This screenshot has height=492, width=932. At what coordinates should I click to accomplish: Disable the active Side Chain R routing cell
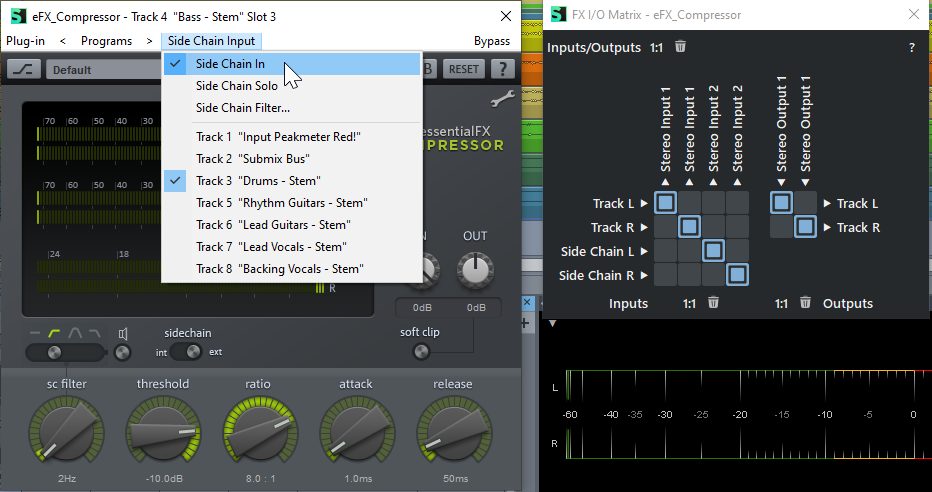[737, 275]
